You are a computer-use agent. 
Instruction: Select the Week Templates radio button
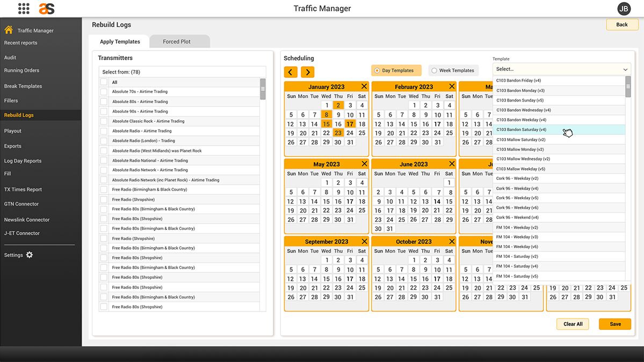click(434, 71)
